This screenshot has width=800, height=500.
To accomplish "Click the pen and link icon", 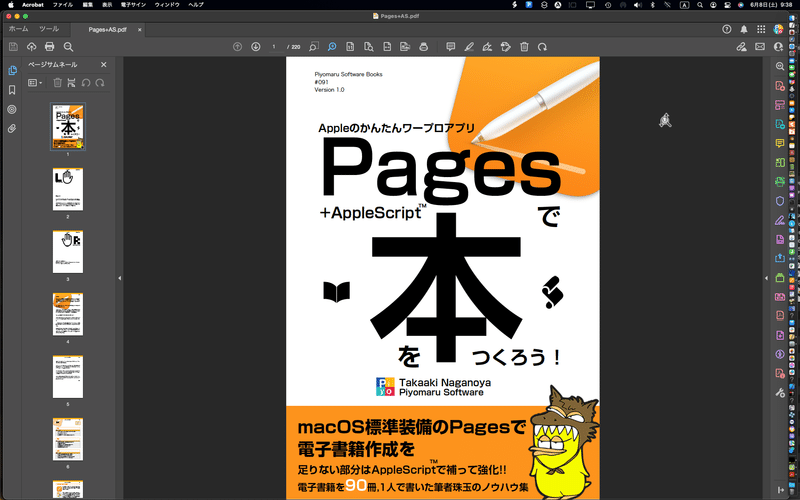I will tap(741, 47).
